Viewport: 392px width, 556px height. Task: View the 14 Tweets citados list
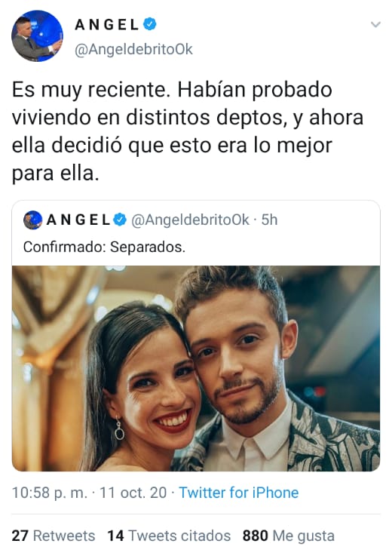pyautogui.click(x=169, y=536)
